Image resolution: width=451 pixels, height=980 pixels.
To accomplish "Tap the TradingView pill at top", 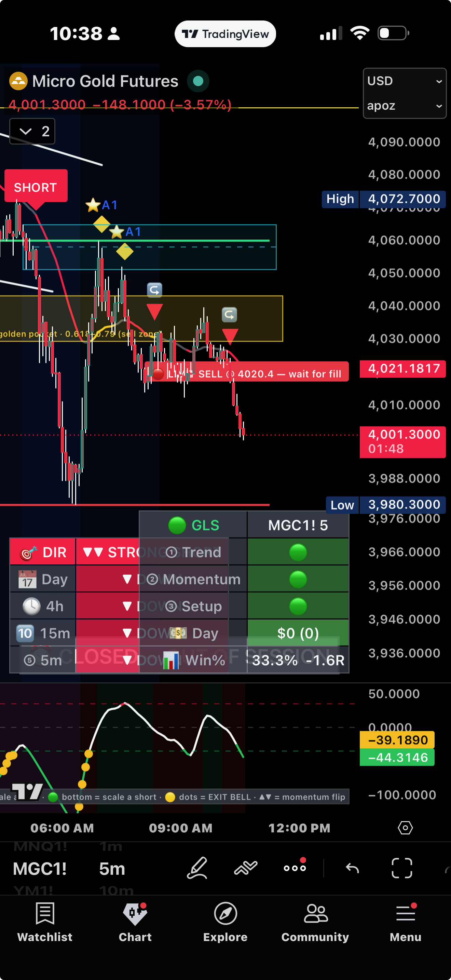I will click(225, 34).
